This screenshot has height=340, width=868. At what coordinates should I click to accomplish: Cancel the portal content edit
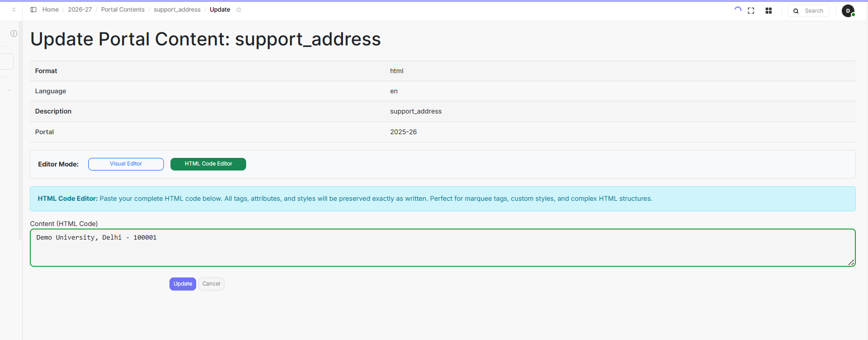pos(211,284)
